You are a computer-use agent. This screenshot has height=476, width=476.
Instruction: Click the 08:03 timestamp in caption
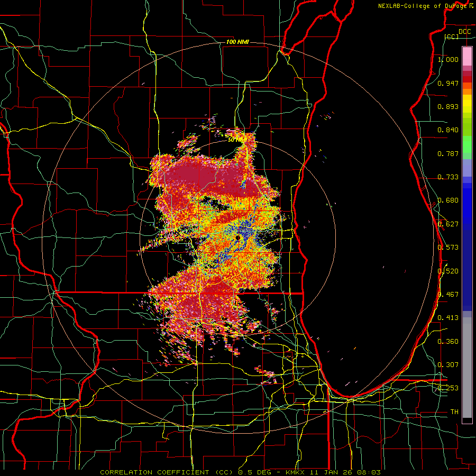tap(369, 472)
